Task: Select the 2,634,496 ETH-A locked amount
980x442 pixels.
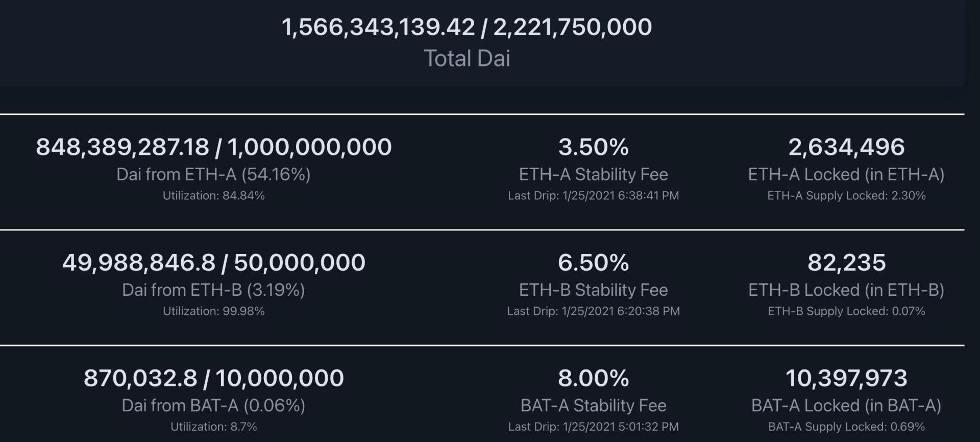Action: pyautogui.click(x=846, y=147)
